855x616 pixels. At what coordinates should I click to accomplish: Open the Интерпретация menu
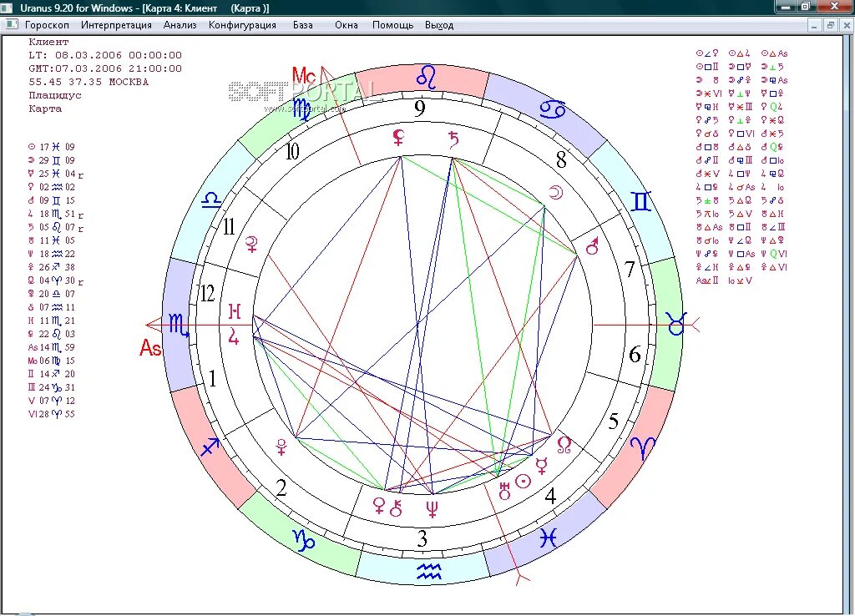pos(116,25)
